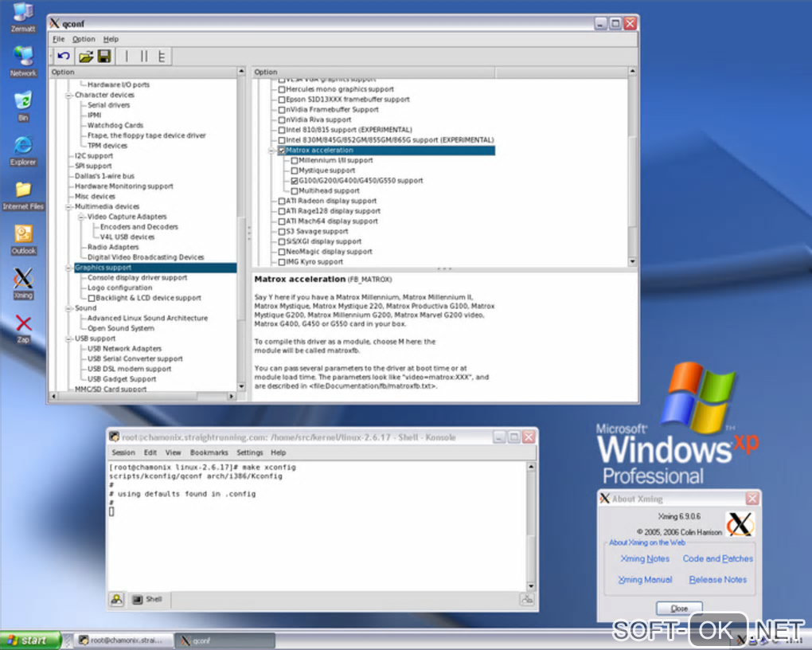
Task: Open the Help menu in qconf
Action: click(111, 39)
